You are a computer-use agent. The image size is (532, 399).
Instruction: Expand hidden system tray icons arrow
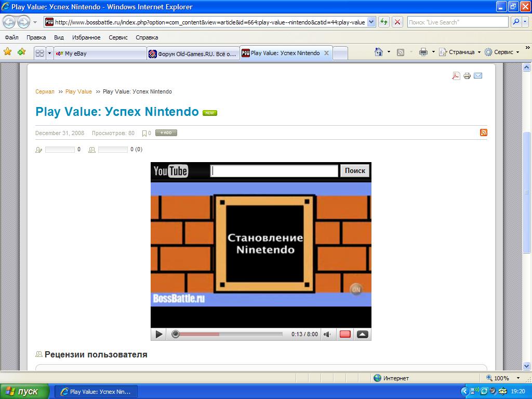pos(464,392)
